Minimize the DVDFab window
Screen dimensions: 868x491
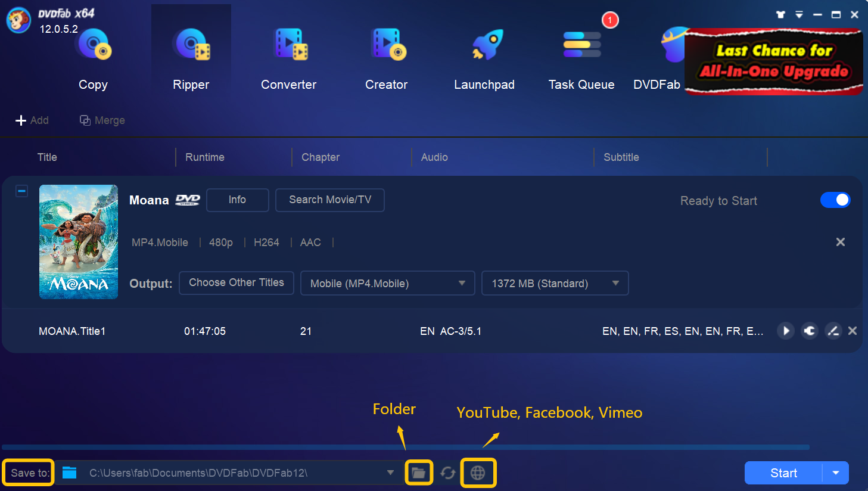coord(817,14)
